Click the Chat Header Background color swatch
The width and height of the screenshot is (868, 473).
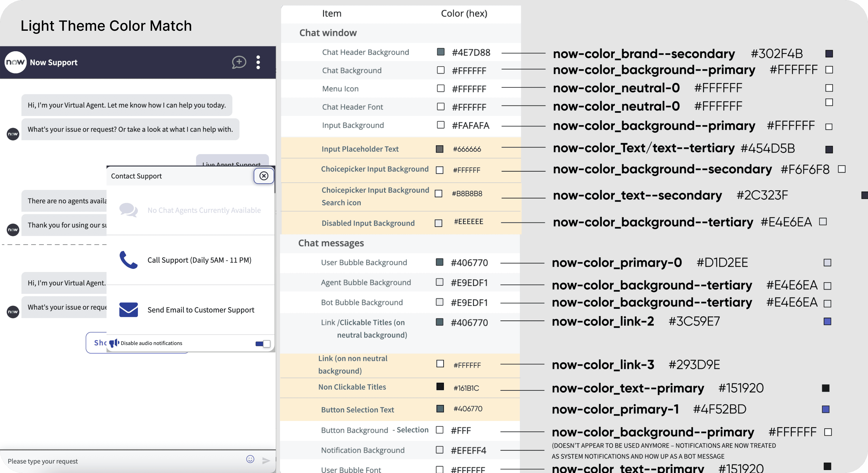coord(440,52)
